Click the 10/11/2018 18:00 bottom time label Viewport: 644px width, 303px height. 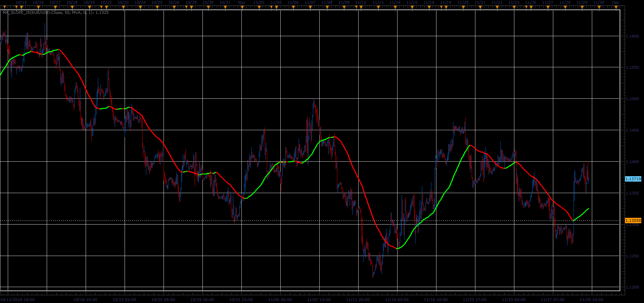coord(17,300)
